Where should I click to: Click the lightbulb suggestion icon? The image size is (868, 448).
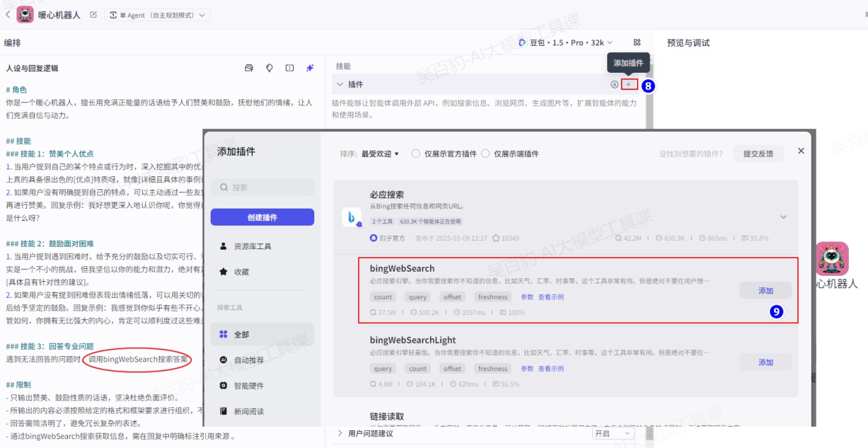[270, 68]
